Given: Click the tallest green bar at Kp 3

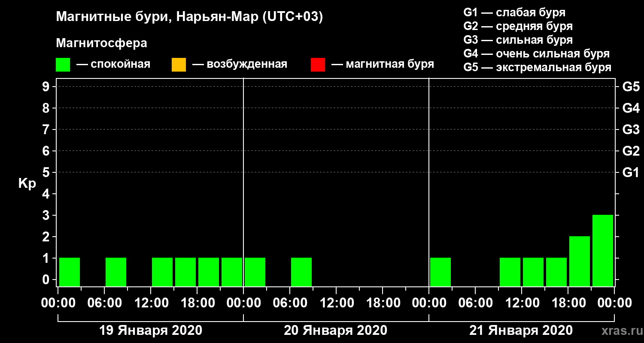Looking at the screenshot, I should (x=603, y=250).
